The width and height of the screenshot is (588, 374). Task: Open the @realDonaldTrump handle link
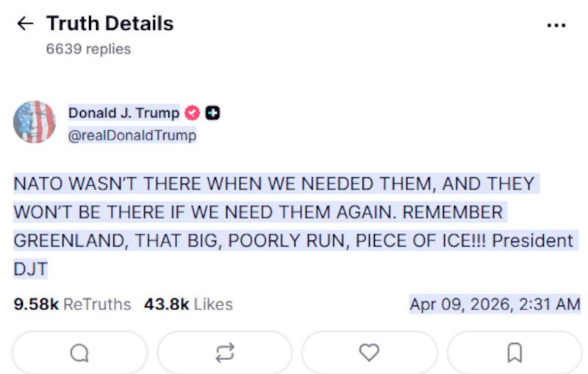[132, 135]
